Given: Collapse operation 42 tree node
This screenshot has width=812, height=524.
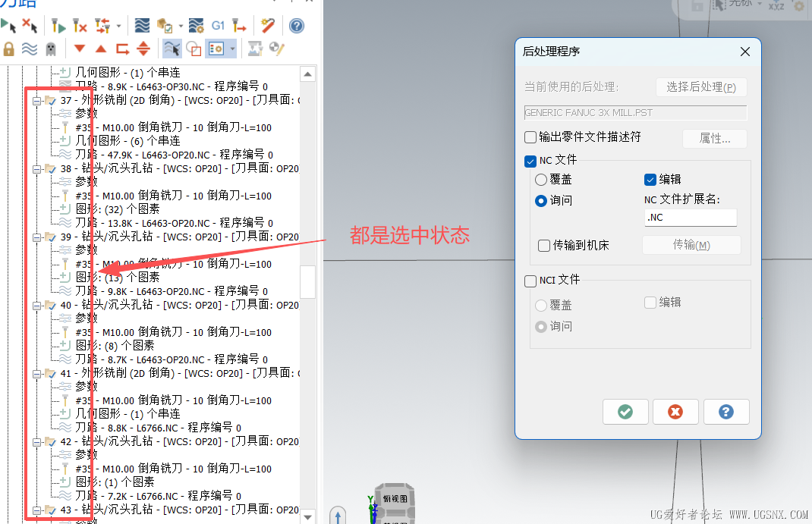Looking at the screenshot, I should 36,442.
